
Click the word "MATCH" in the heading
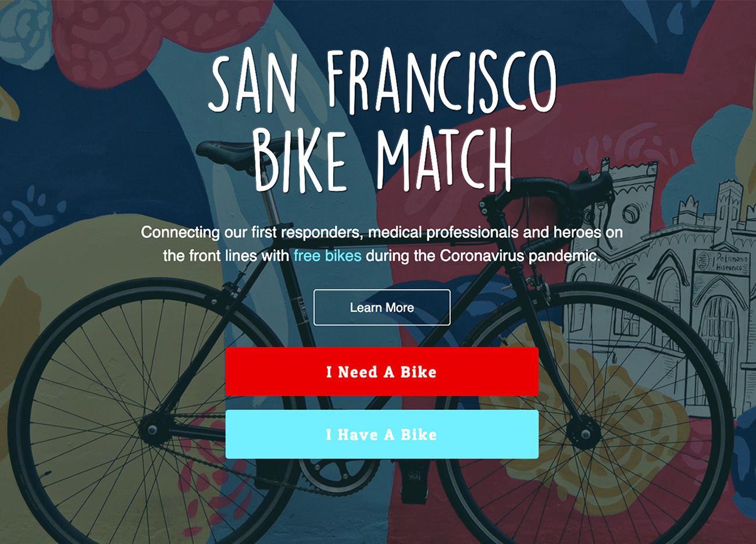[x=444, y=159]
